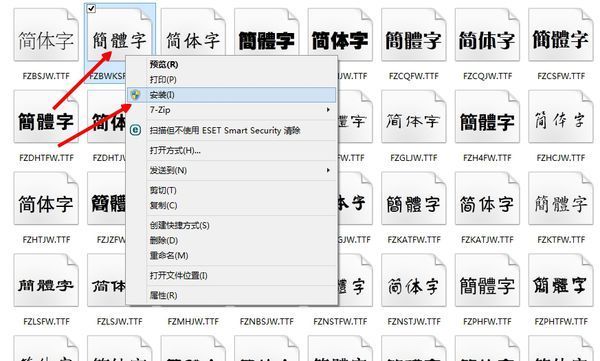Choose 创建快捷方式(S) menu entry
The image size is (600, 361).
click(x=232, y=225)
